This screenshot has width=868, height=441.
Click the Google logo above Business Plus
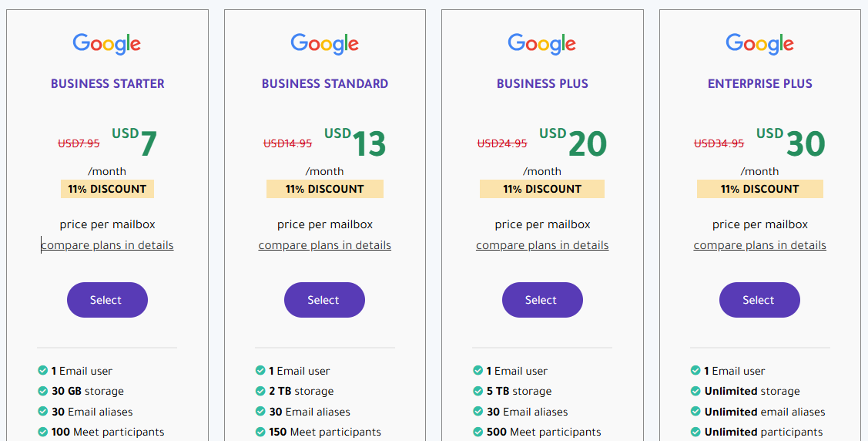(542, 44)
